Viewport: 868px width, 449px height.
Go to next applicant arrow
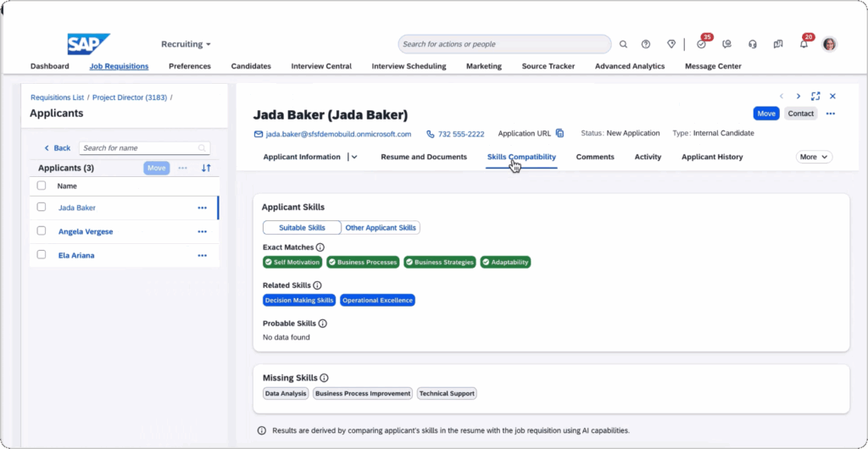(798, 97)
